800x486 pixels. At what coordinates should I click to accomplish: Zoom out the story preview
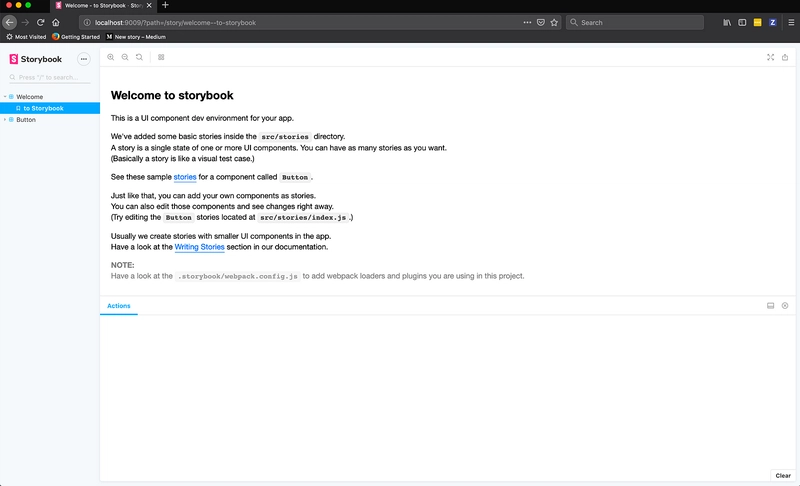point(125,57)
